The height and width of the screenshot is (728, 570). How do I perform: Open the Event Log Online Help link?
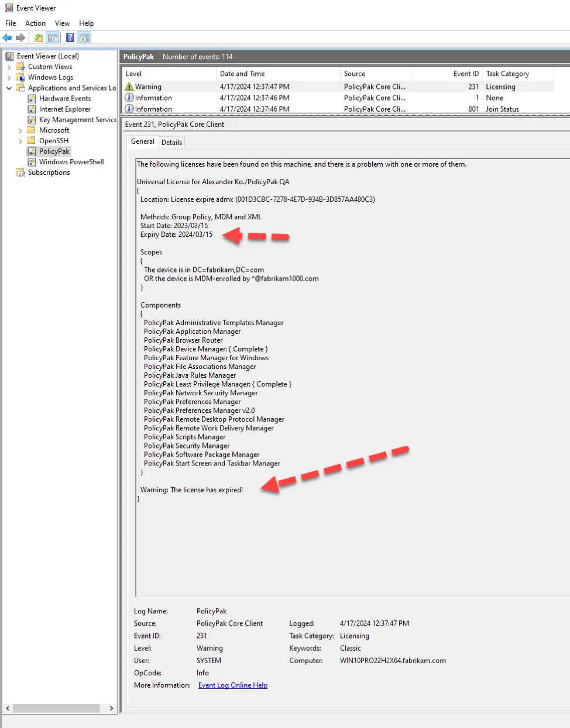233,685
